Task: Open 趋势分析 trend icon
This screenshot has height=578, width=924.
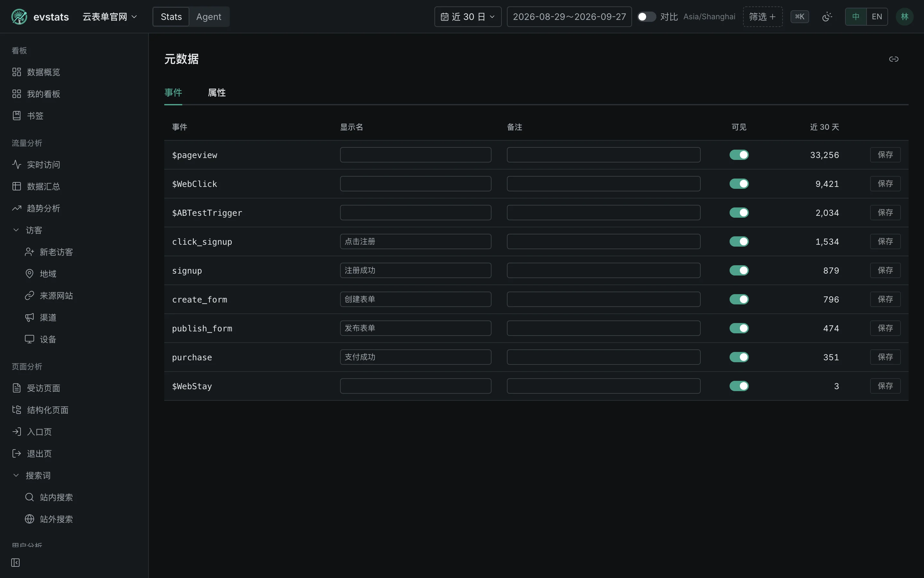Action: (16, 208)
